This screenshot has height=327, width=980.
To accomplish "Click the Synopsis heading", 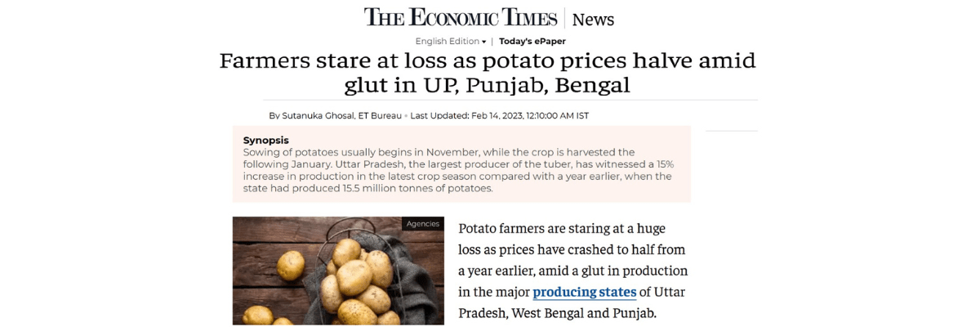I will tap(266, 141).
